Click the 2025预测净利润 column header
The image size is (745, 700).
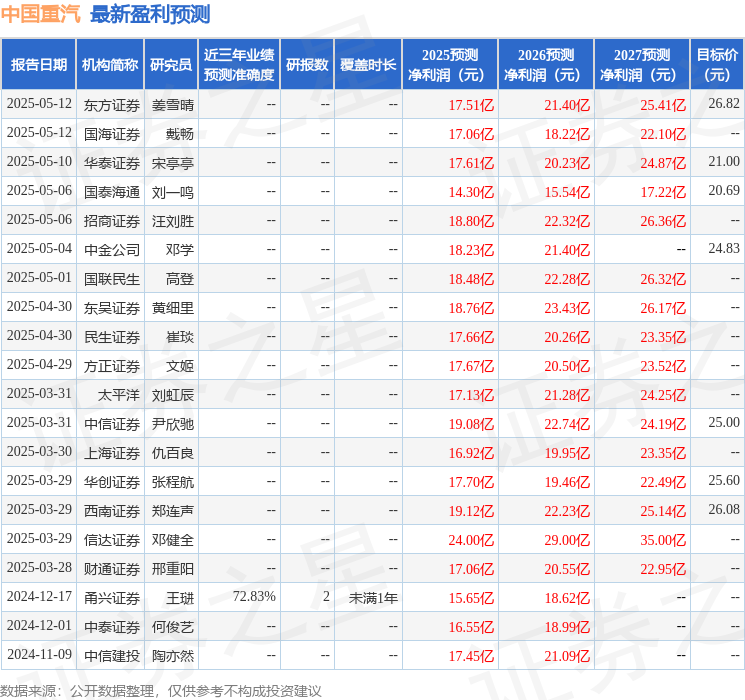[x=450, y=65]
